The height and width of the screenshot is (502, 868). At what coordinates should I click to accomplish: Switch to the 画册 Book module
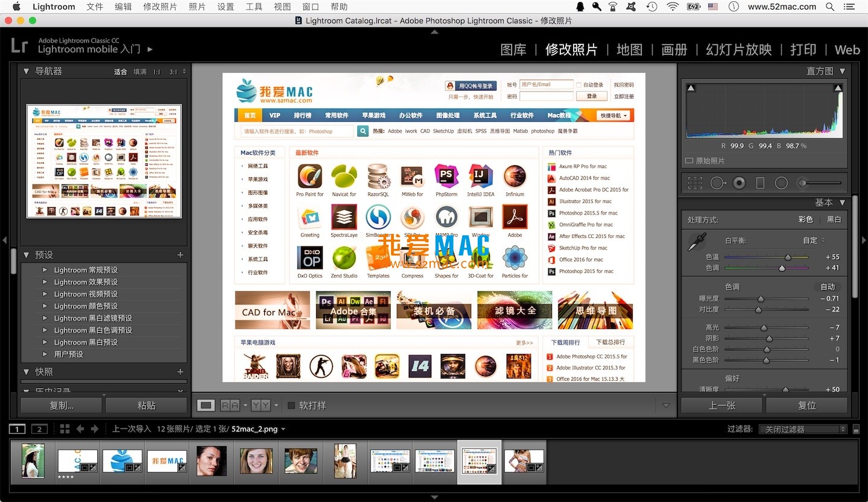tap(674, 49)
